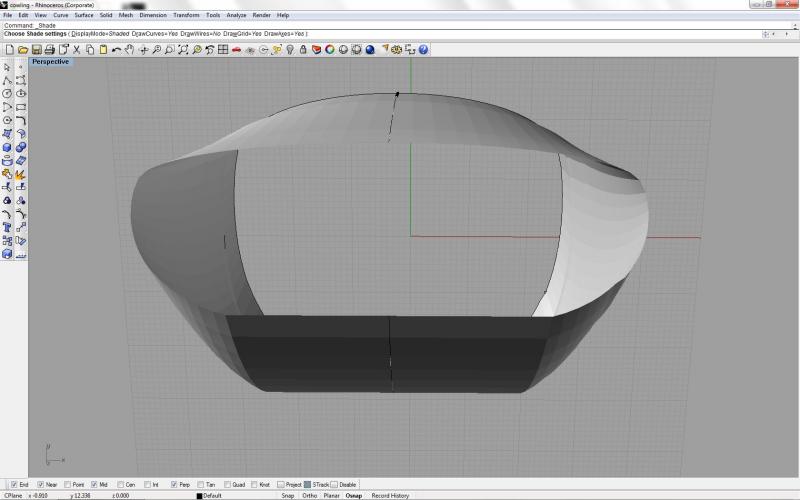Toggle the Near osnap checkbox
800x500 pixels.
tap(41, 485)
